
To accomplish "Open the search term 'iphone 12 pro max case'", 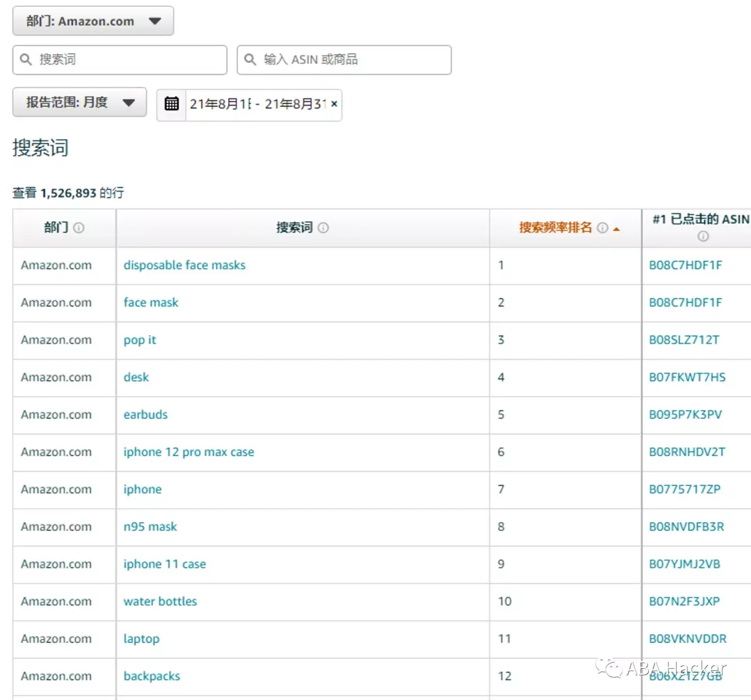I will 188,452.
